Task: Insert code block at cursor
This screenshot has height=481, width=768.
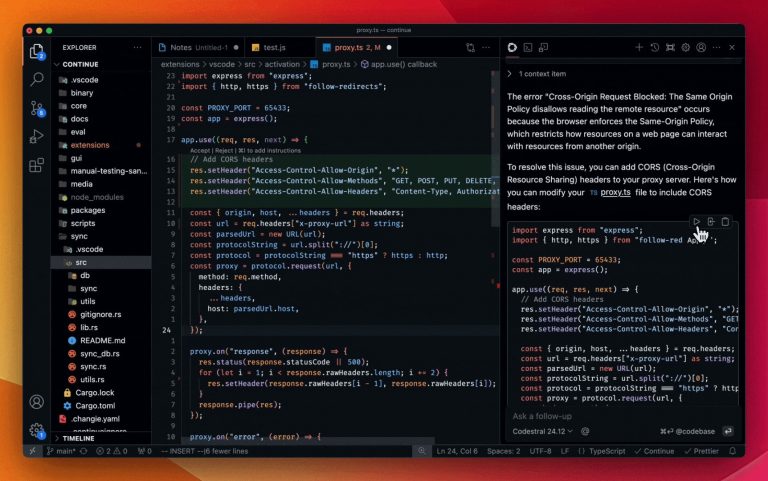Action: 711,222
